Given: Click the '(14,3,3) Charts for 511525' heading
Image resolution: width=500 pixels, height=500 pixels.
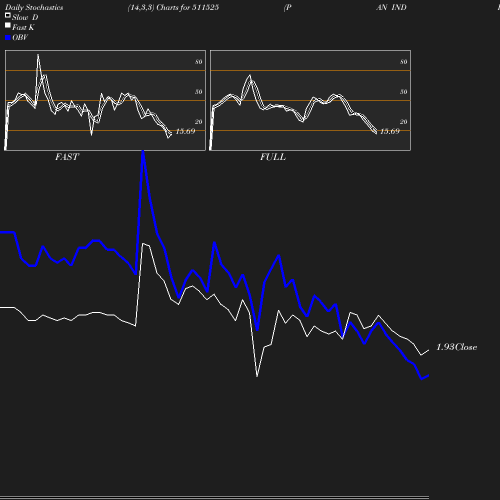Looking at the screenshot, I should 173,8.
